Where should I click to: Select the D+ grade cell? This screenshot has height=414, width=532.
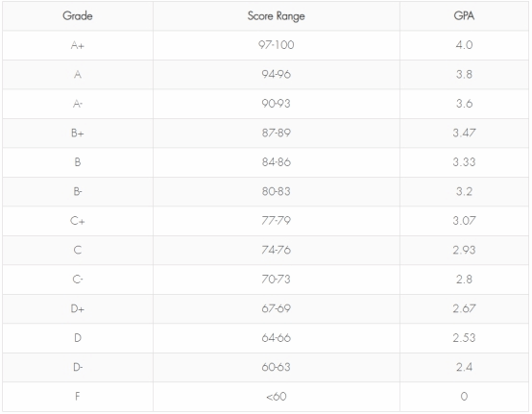[78, 308]
